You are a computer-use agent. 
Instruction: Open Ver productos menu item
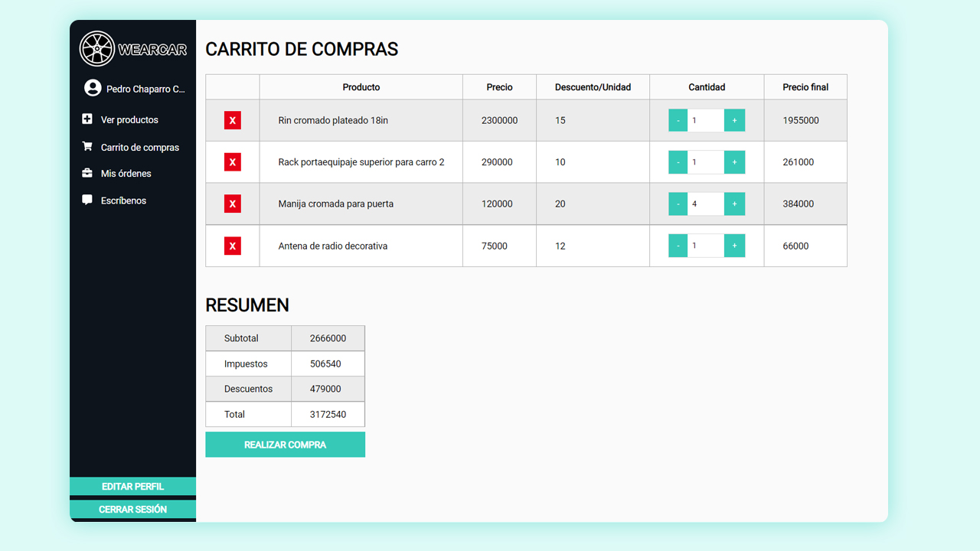(x=129, y=120)
